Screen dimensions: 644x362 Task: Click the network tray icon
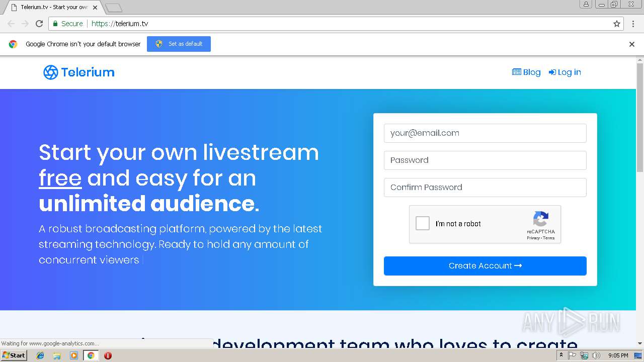click(x=584, y=355)
